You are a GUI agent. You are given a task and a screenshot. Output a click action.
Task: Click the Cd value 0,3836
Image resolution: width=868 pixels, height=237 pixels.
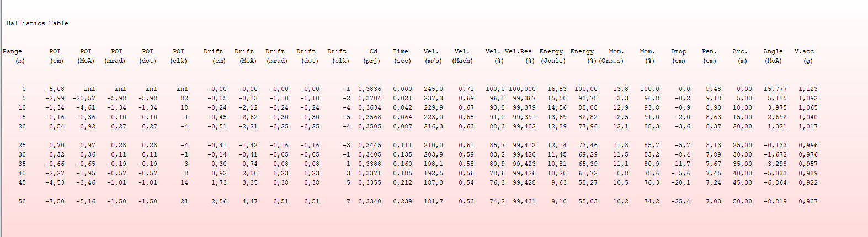click(x=370, y=89)
